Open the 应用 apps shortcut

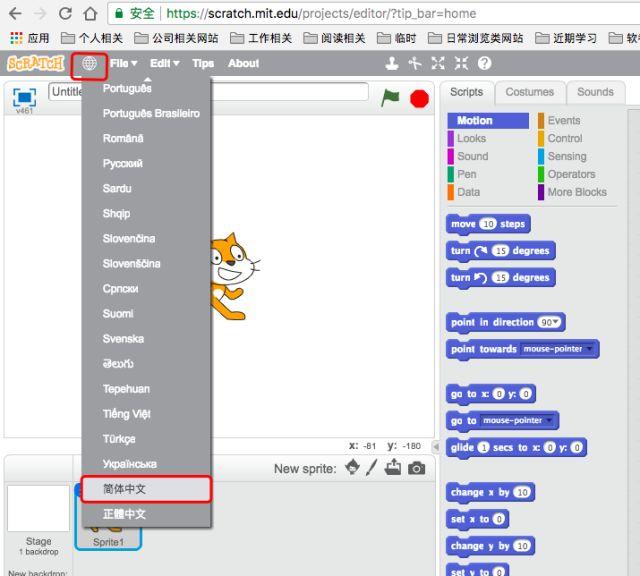tap(29, 38)
